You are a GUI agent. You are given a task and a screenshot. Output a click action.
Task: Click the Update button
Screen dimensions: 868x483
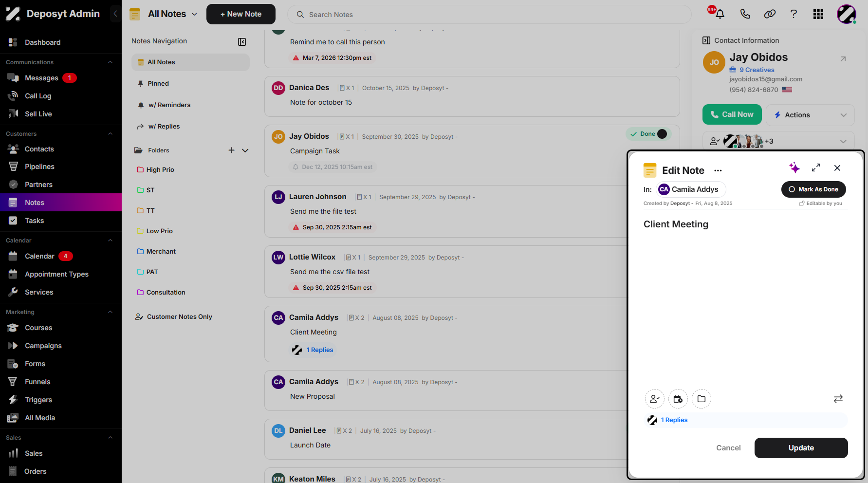801,448
